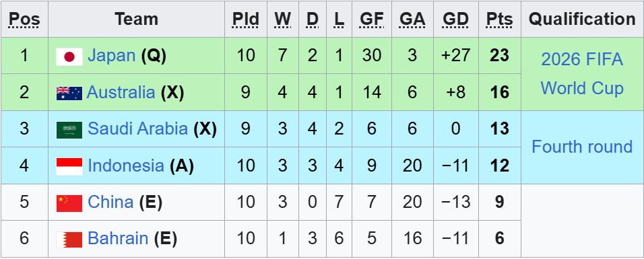The image size is (644, 259).
Task: Follow the 2026 FIFA World Cup link
Action: click(582, 74)
